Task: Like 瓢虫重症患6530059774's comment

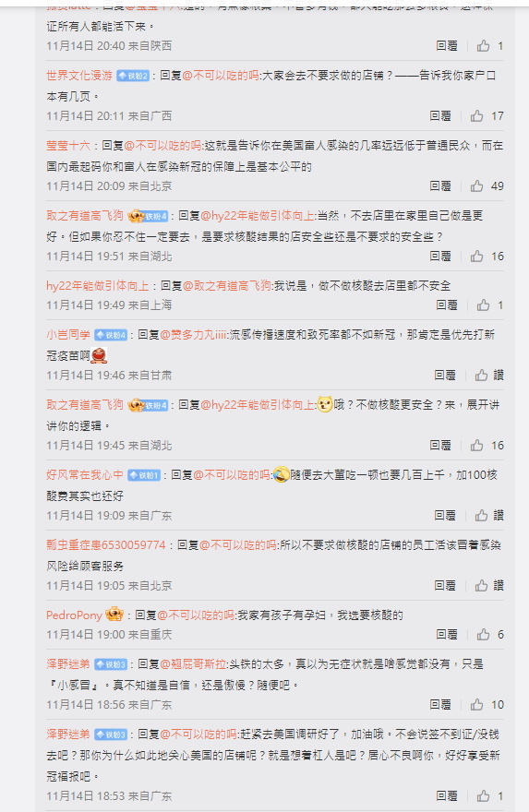Action: coord(481,586)
